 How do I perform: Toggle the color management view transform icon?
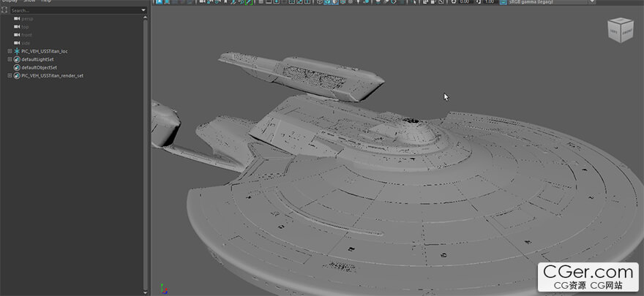(x=503, y=2)
